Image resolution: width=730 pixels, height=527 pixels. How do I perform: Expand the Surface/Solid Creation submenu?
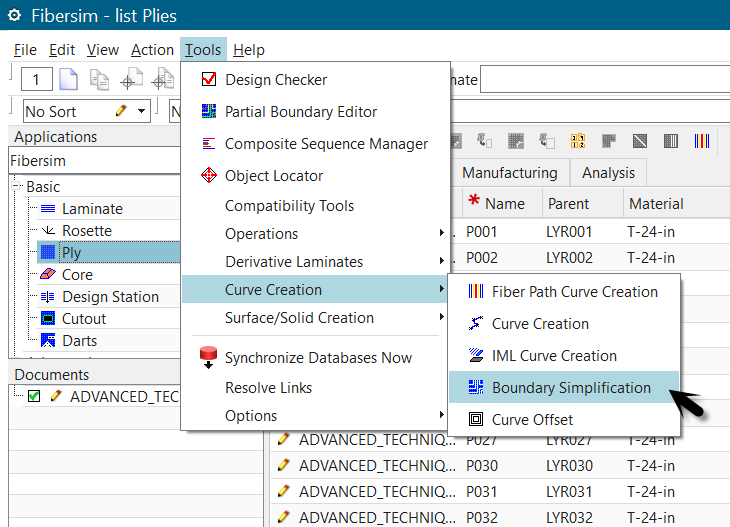pos(299,318)
